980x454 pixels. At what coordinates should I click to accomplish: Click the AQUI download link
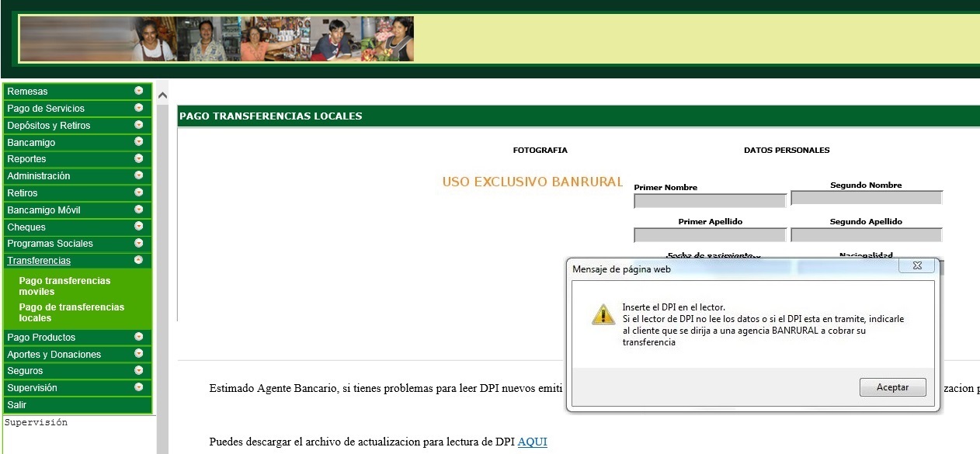point(532,442)
